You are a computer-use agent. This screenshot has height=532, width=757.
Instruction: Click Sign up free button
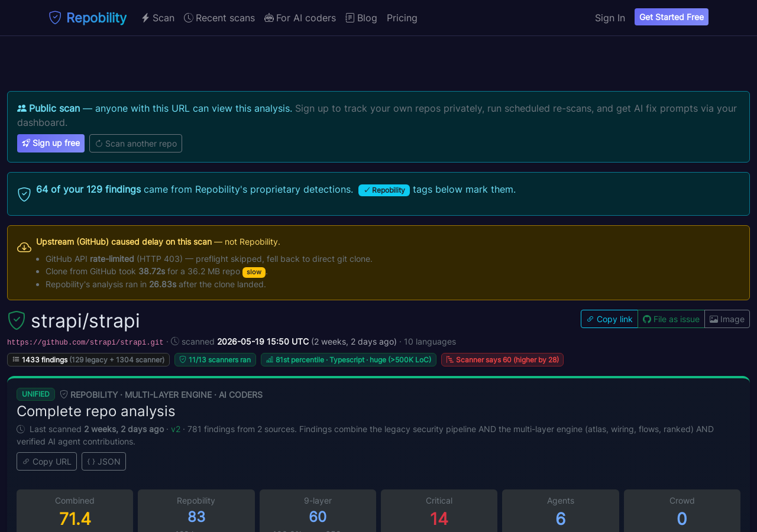51,143
